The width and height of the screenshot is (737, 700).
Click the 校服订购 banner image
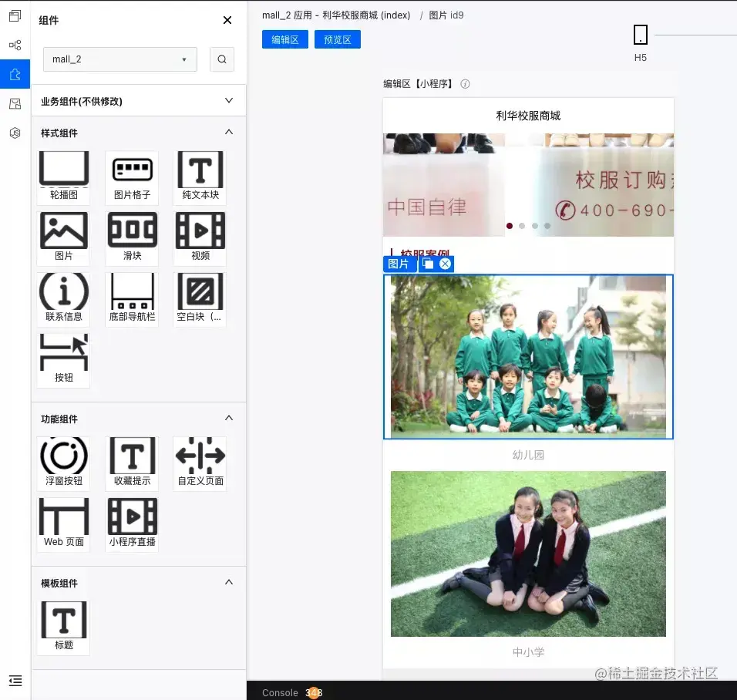(x=528, y=185)
